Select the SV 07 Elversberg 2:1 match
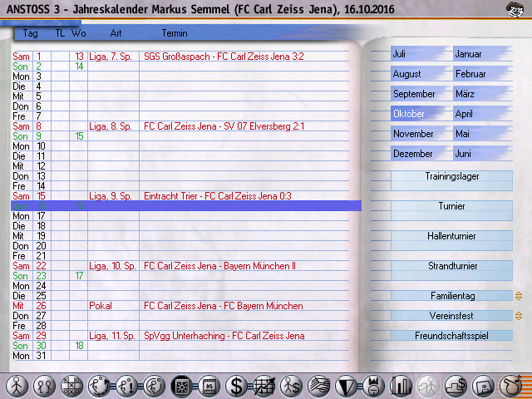Image resolution: width=532 pixels, height=399 pixels. click(224, 126)
